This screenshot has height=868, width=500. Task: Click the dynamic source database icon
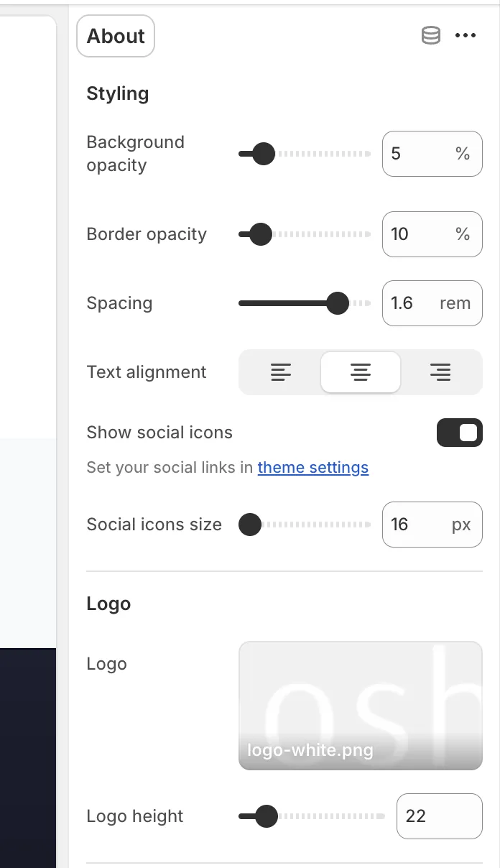pos(430,36)
